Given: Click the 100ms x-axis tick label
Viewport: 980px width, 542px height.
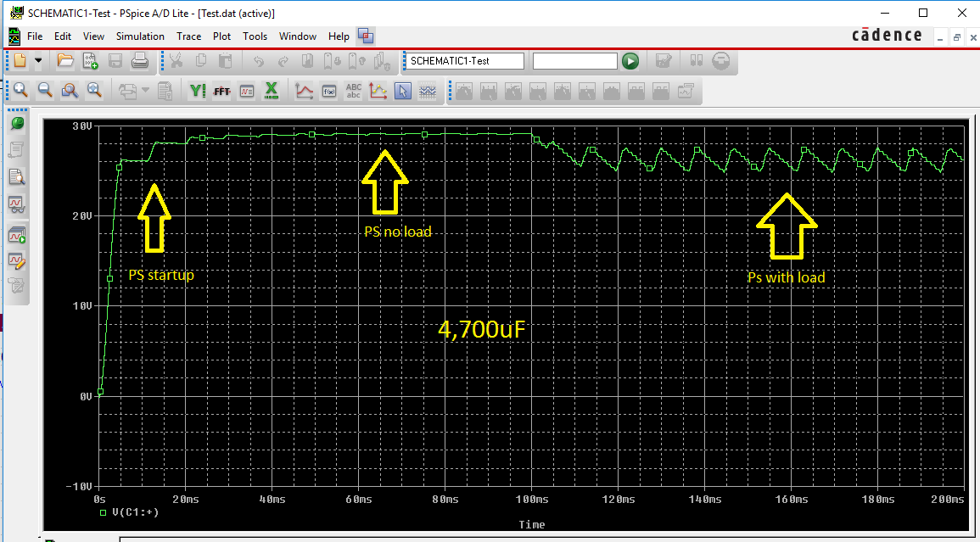Looking at the screenshot, I should point(532,499).
